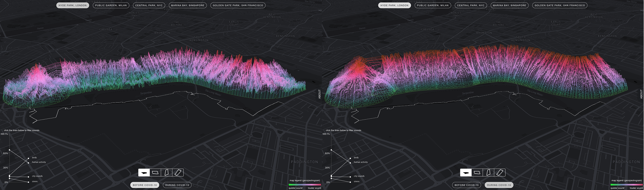Switch to Hyde Park, London tab in right panel
The height and width of the screenshot is (190, 644).
[x=395, y=5]
